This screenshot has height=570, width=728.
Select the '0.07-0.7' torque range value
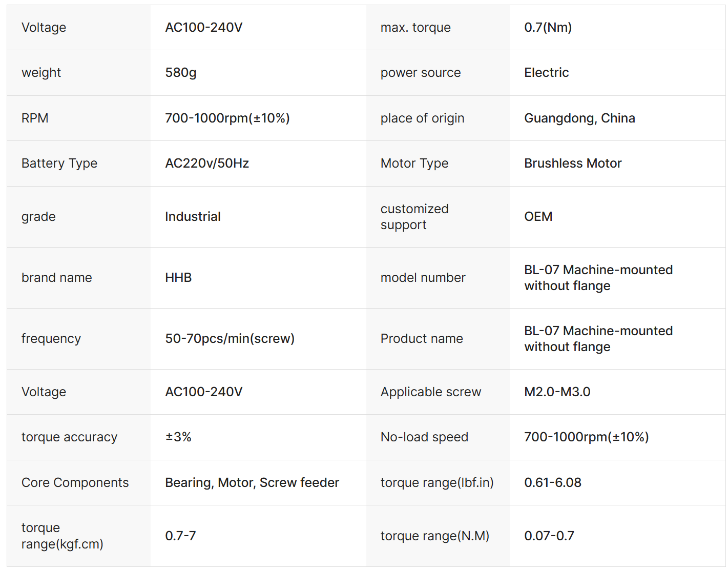pos(549,536)
